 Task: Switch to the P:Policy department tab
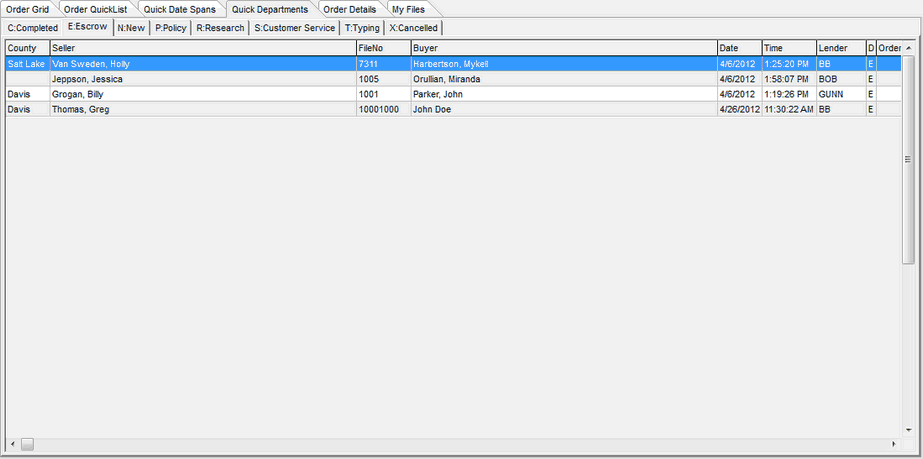click(x=170, y=28)
